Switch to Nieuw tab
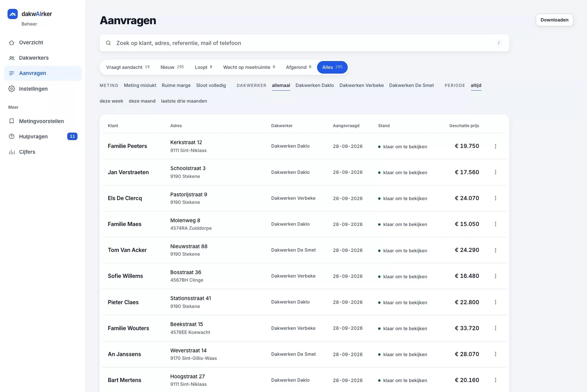This screenshot has width=587, height=392. (172, 67)
